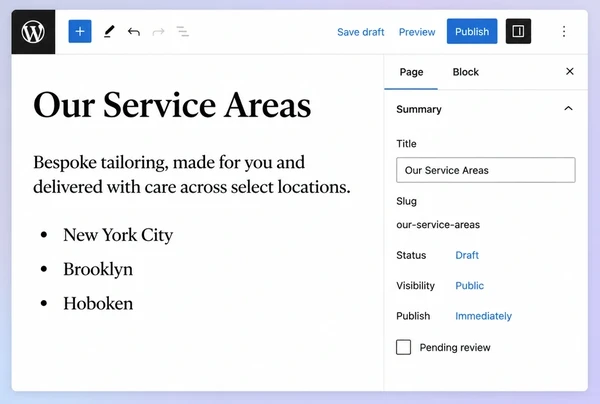
Task: Click Save draft
Action: click(360, 32)
